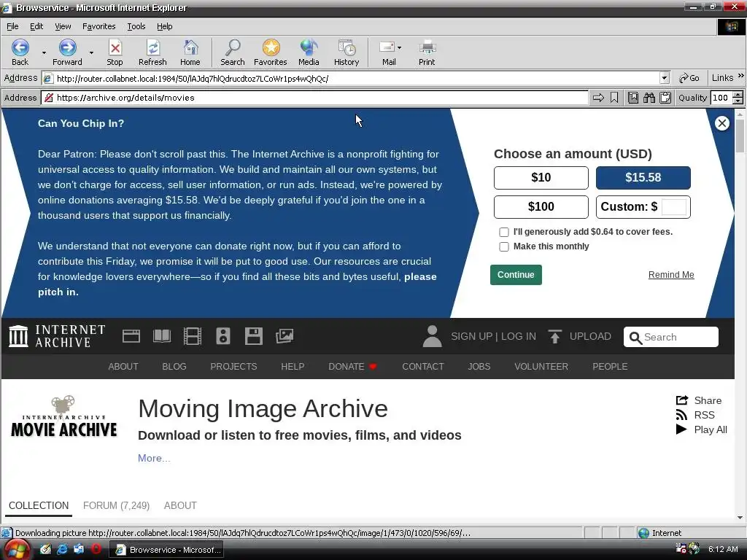The image size is (747, 560).
Task: Open the Images icon in nav bar
Action: tap(285, 336)
